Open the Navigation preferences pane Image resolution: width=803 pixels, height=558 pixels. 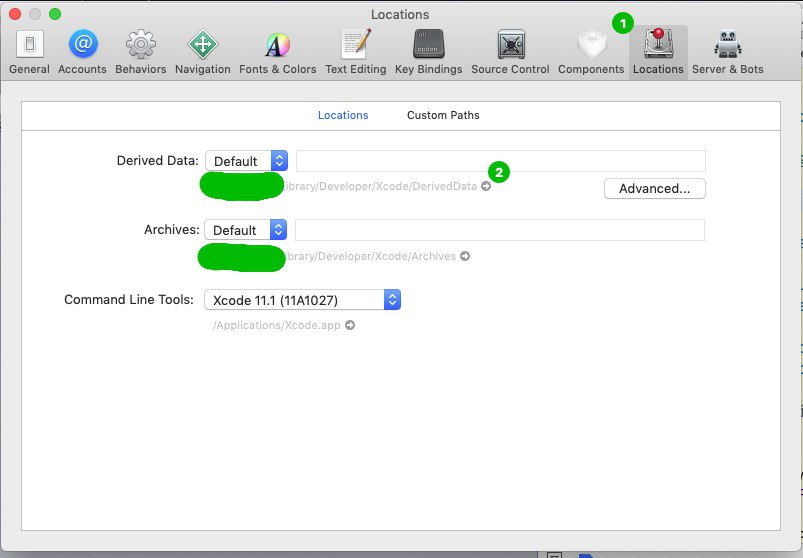point(202,52)
